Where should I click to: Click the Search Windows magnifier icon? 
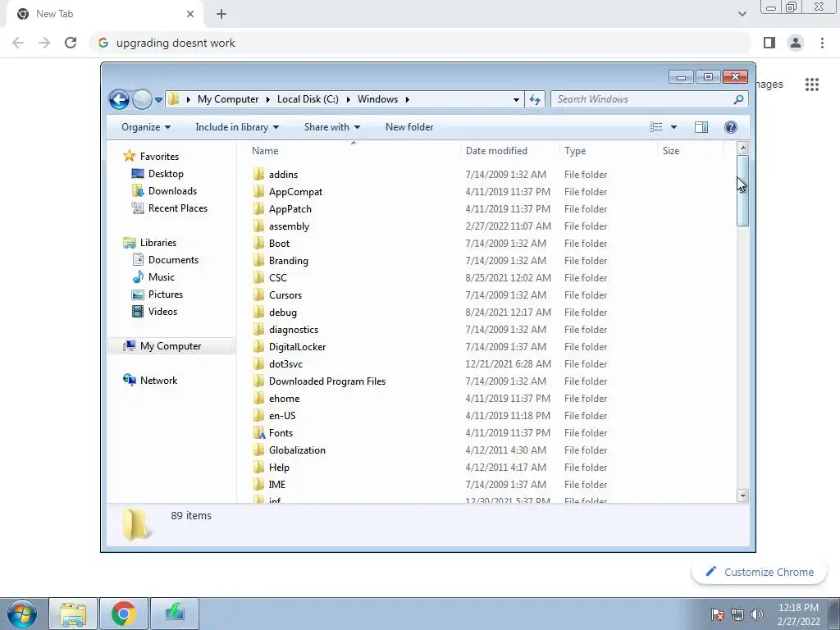coord(738,99)
